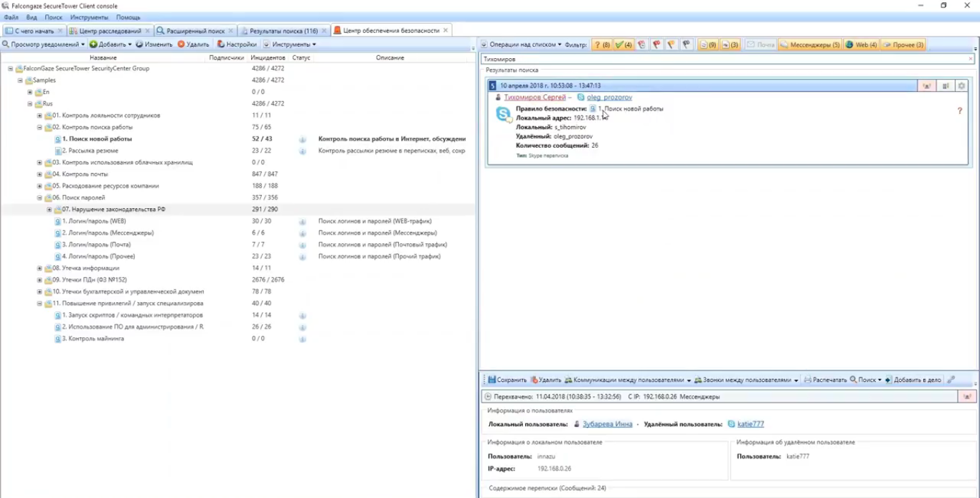Click the Сохранить save icon button
Screen dimensions: 980x498
[507, 380]
